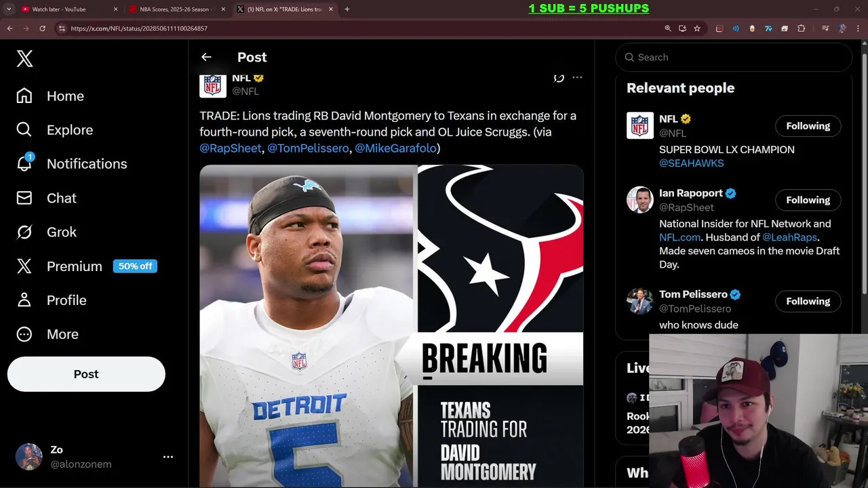Open the @SEAHAWKS link in NFL bio

[x=691, y=163]
